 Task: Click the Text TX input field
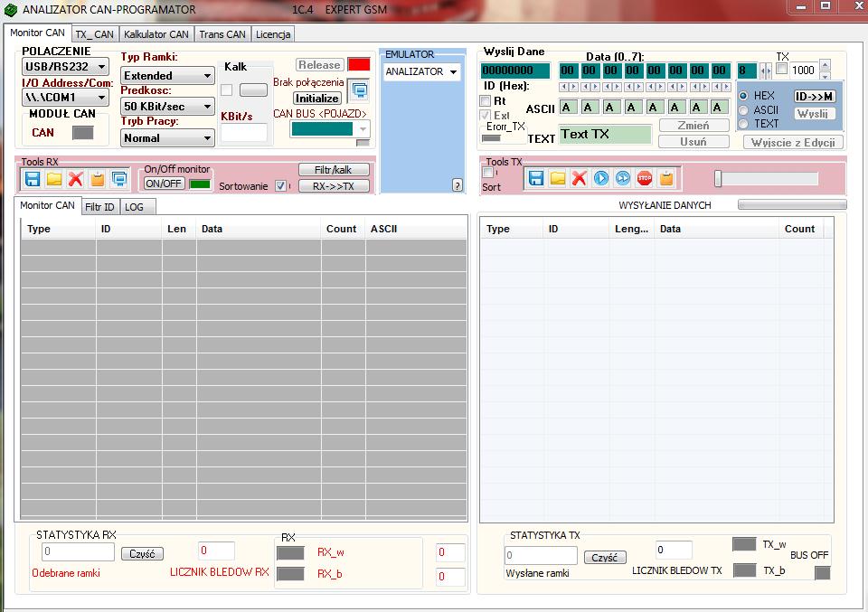click(x=605, y=135)
